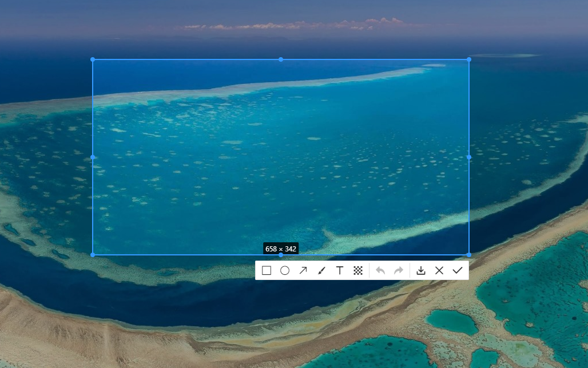The image size is (588, 368).
Task: Select the ellipse drawing tool
Action: click(285, 270)
